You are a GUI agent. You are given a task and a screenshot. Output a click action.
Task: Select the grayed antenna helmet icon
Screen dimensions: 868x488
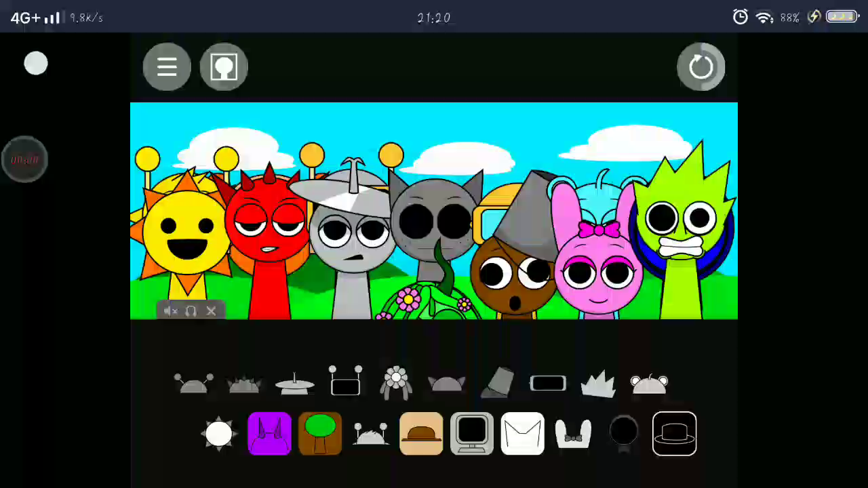tap(193, 384)
